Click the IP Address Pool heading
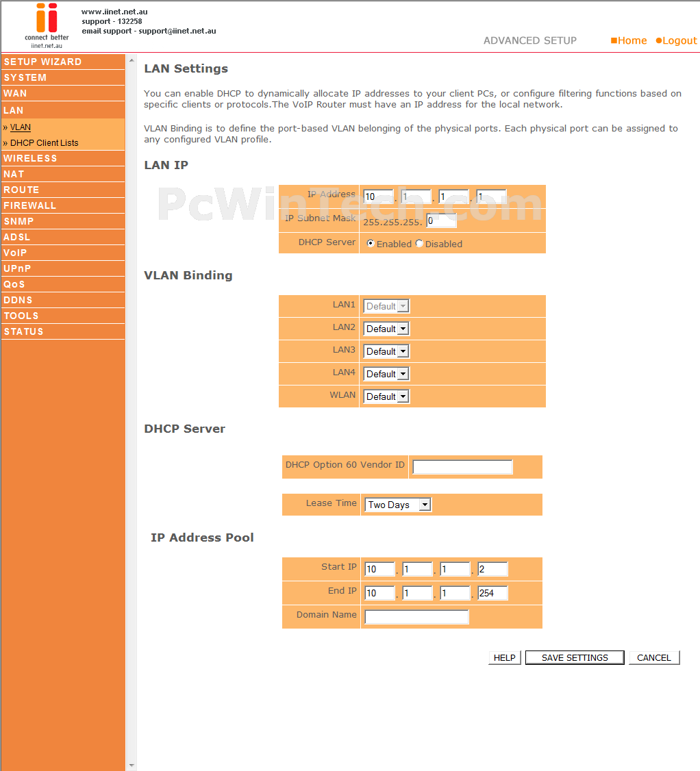 coord(202,538)
